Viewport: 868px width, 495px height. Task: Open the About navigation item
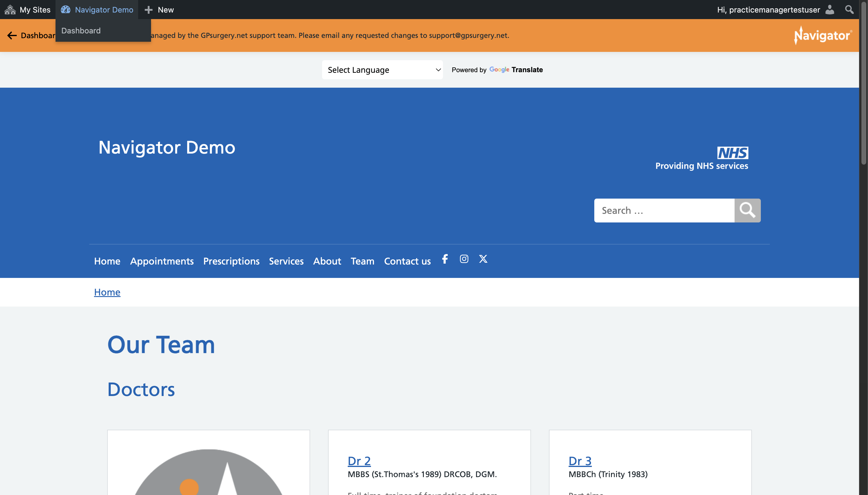327,261
